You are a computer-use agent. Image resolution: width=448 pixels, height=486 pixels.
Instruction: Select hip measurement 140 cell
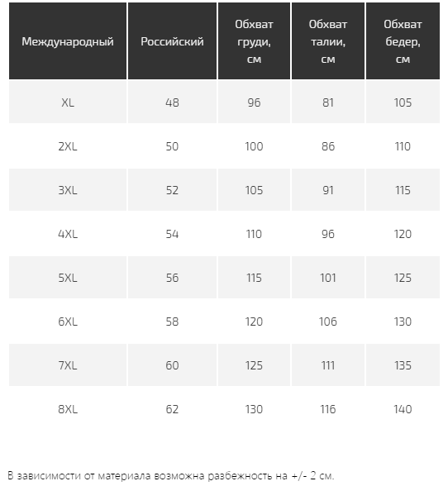click(x=403, y=409)
